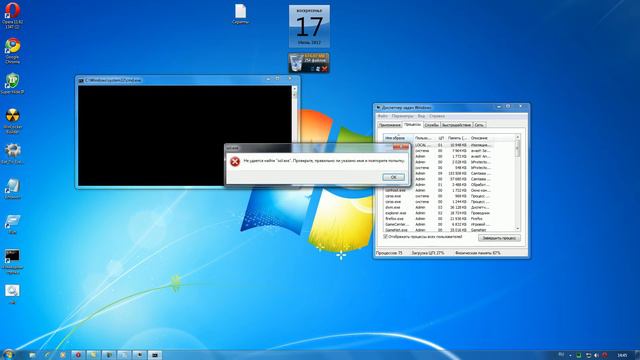Click the red X on the recycle bin gadget
This screenshot has height=360, width=640.
pos(324,69)
